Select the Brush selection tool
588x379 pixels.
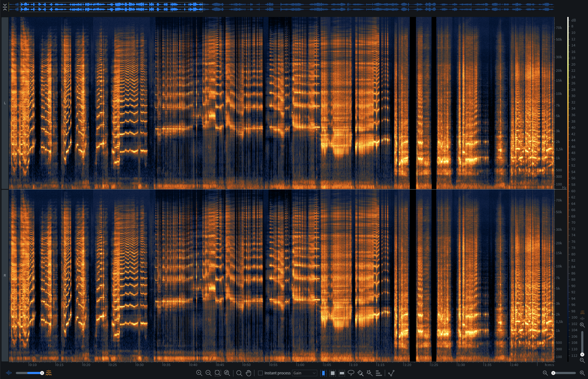click(360, 373)
